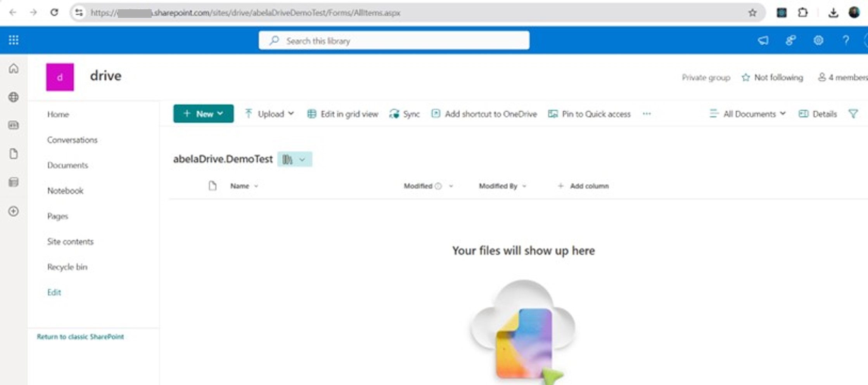The width and height of the screenshot is (868, 385).
Task: Open Documents in the site navigation
Action: (67, 165)
